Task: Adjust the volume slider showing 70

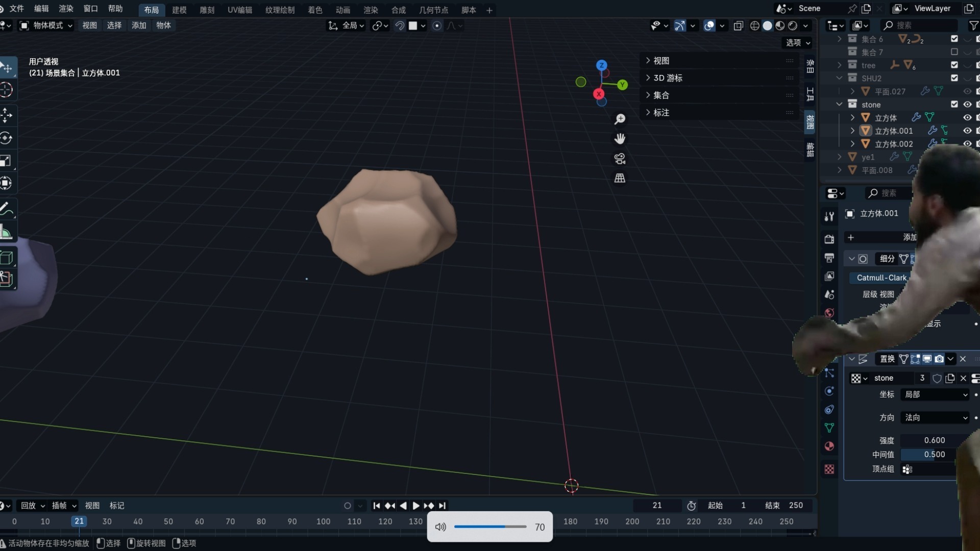Action: (x=490, y=527)
